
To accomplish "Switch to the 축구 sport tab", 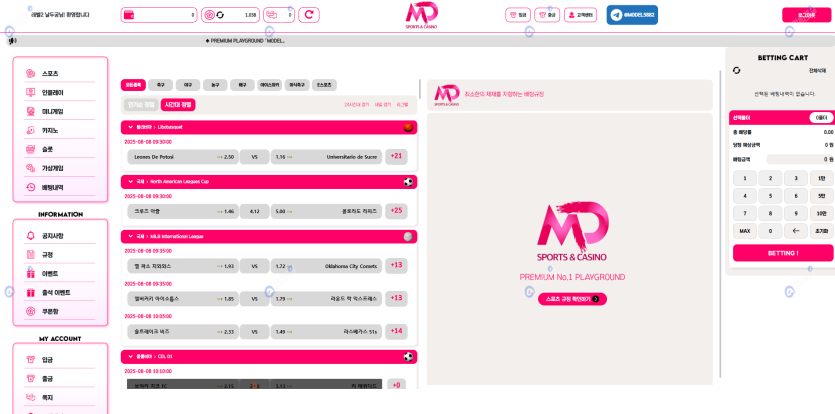I will [162, 85].
